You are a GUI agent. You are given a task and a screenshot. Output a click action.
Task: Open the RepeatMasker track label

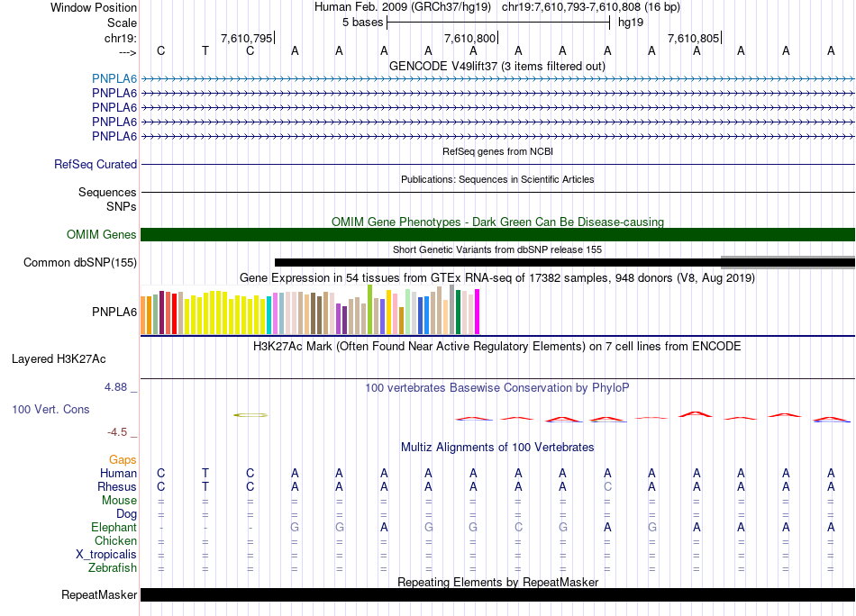[99, 595]
